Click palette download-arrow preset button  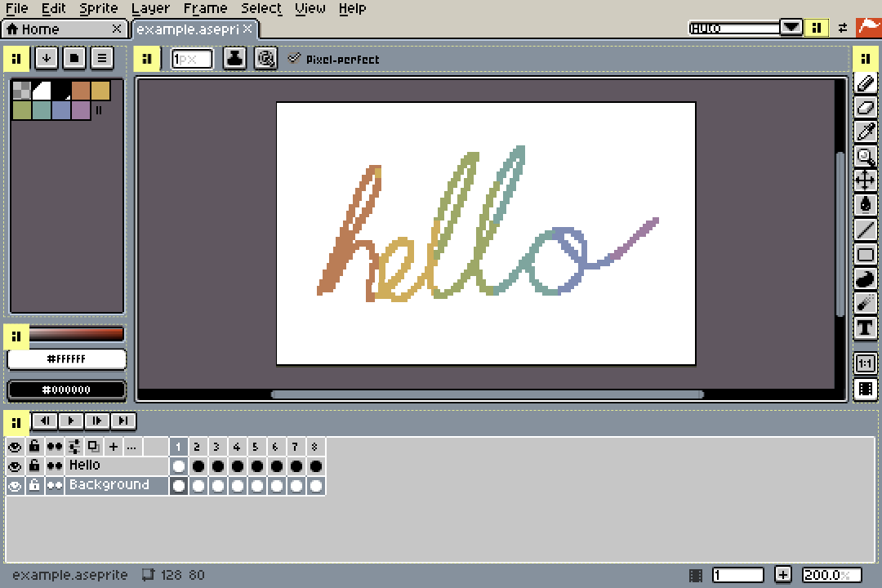coord(46,58)
